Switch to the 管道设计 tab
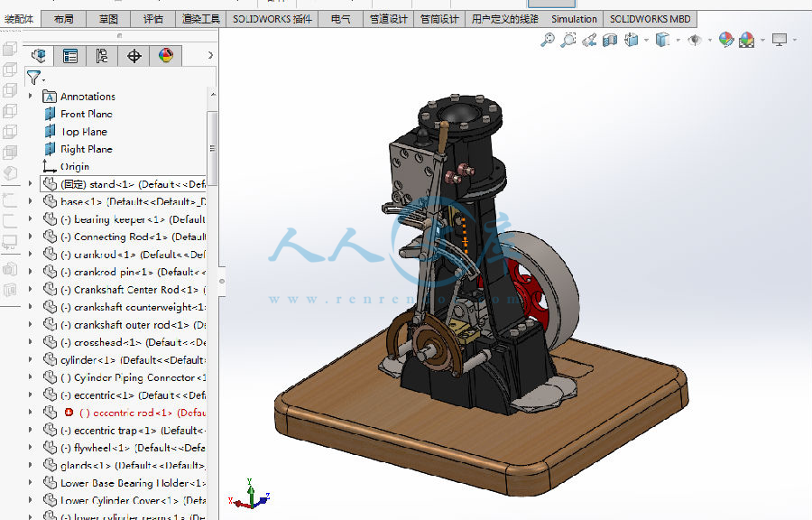The width and height of the screenshot is (812, 520). tap(388, 19)
